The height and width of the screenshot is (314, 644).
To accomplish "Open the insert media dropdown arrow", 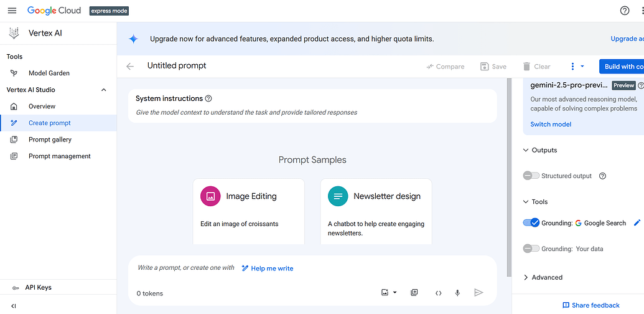I will [394, 293].
